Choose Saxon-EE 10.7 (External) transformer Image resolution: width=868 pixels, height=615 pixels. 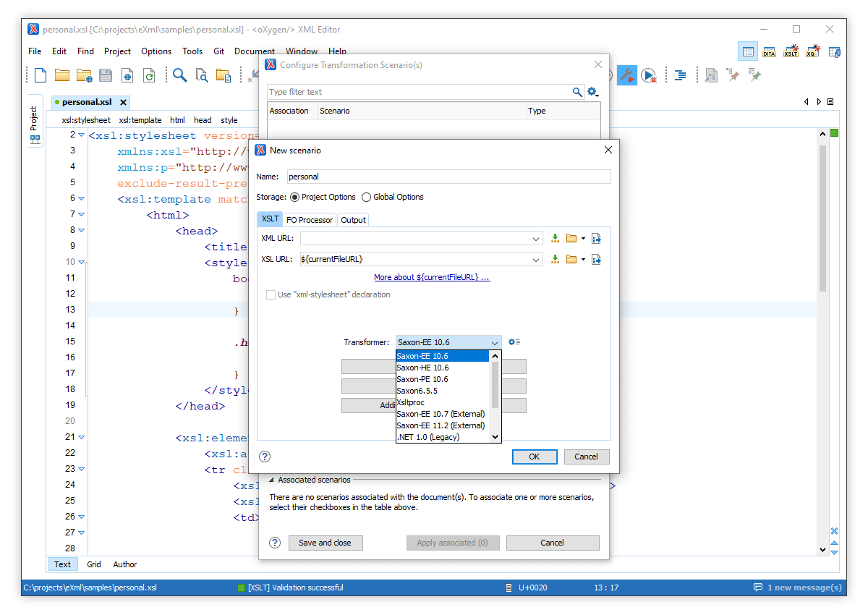[443, 414]
